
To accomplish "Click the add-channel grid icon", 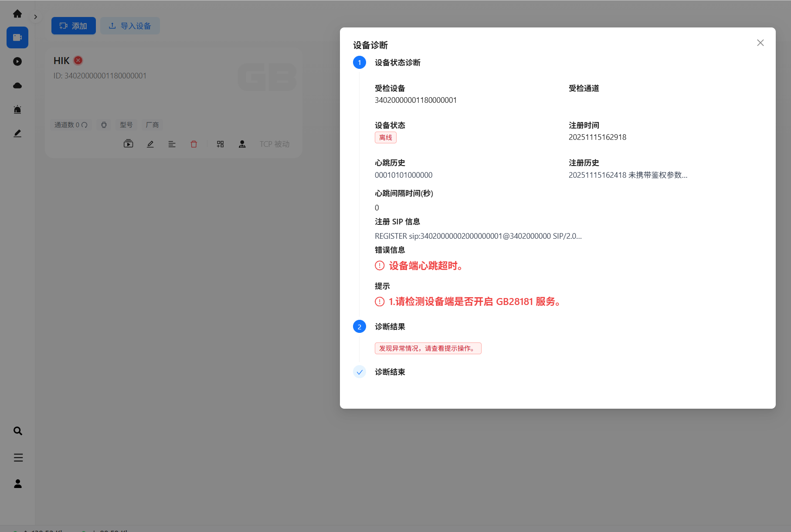I will [x=221, y=144].
